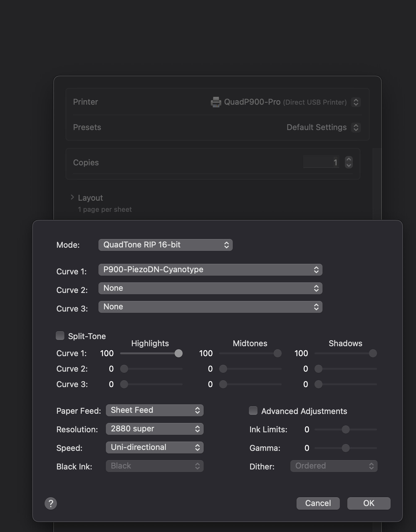Decrease copies with the stepper down arrow

(x=349, y=165)
